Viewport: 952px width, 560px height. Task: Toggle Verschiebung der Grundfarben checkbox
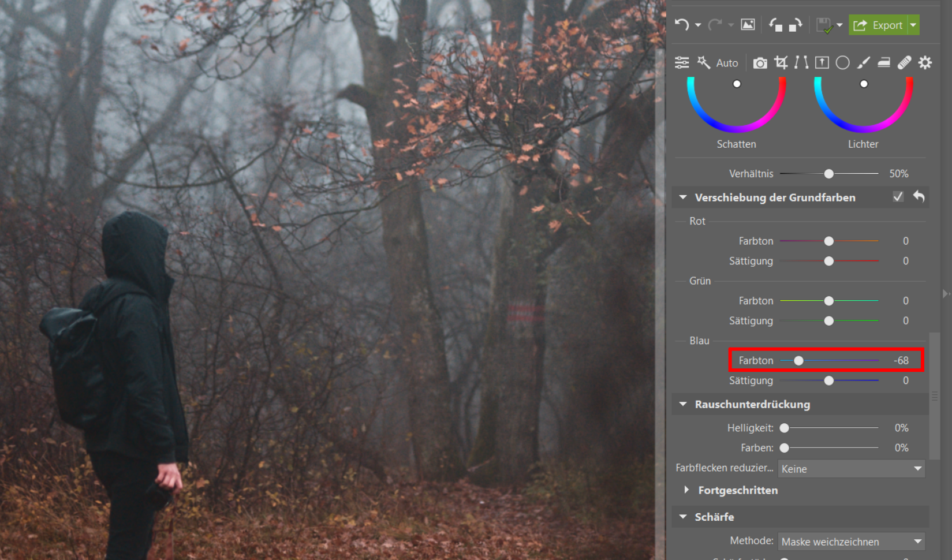pyautogui.click(x=898, y=197)
